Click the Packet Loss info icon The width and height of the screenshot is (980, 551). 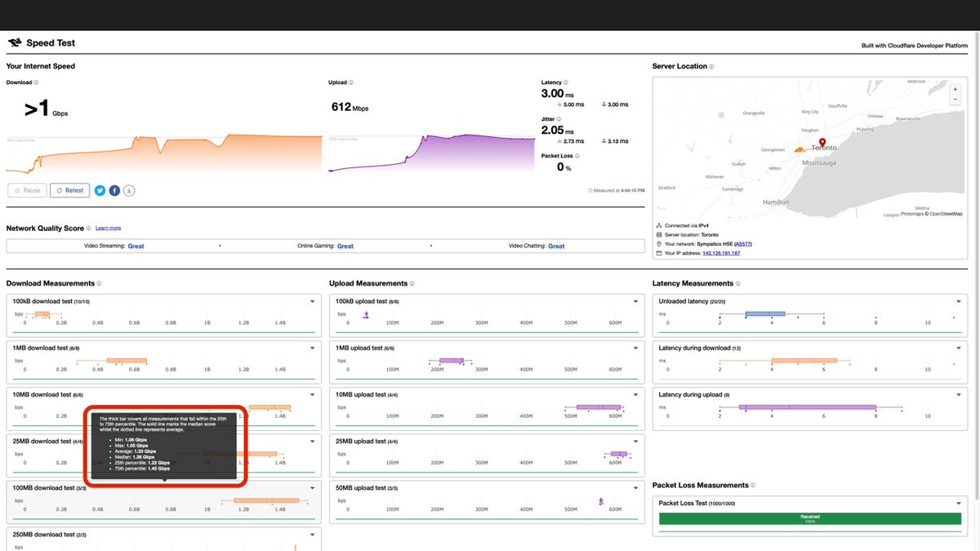click(x=577, y=155)
